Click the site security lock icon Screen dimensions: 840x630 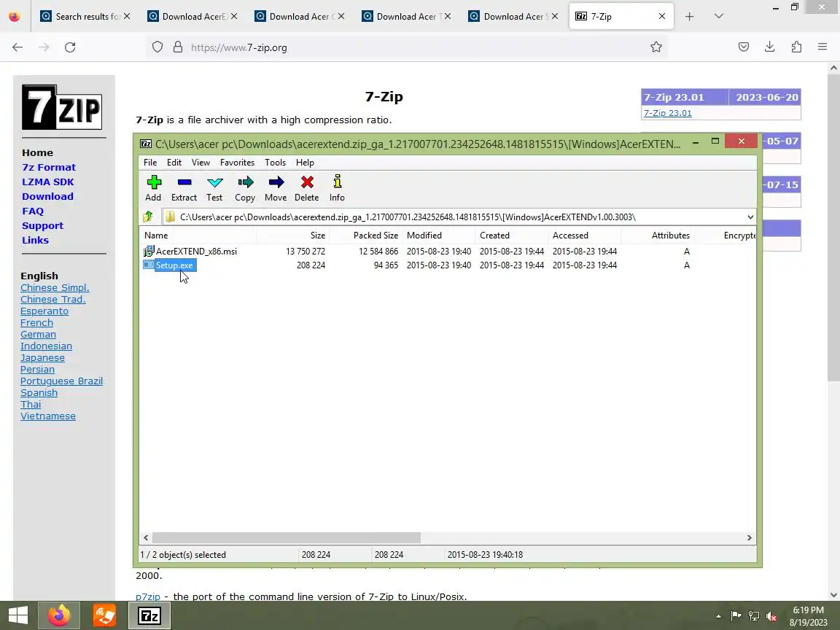pyautogui.click(x=178, y=47)
